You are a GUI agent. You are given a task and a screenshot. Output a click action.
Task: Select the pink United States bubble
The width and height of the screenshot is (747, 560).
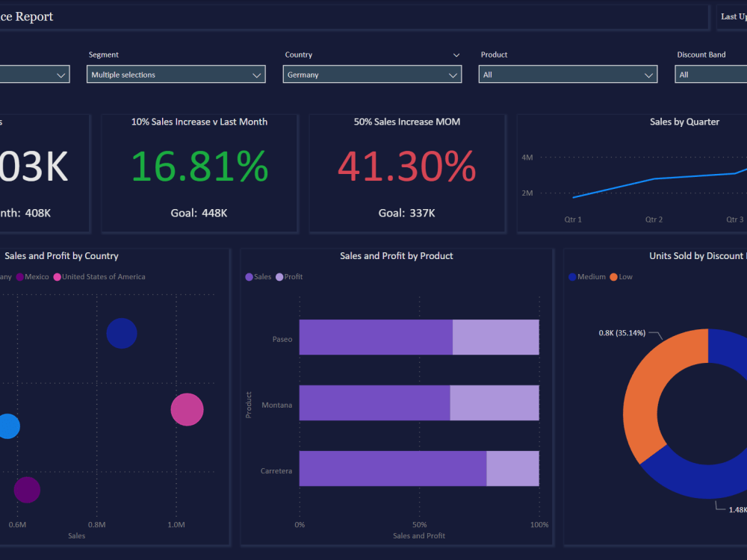pos(187,409)
